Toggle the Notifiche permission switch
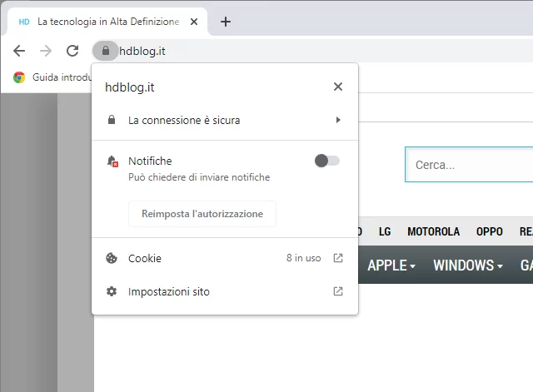 coord(326,161)
